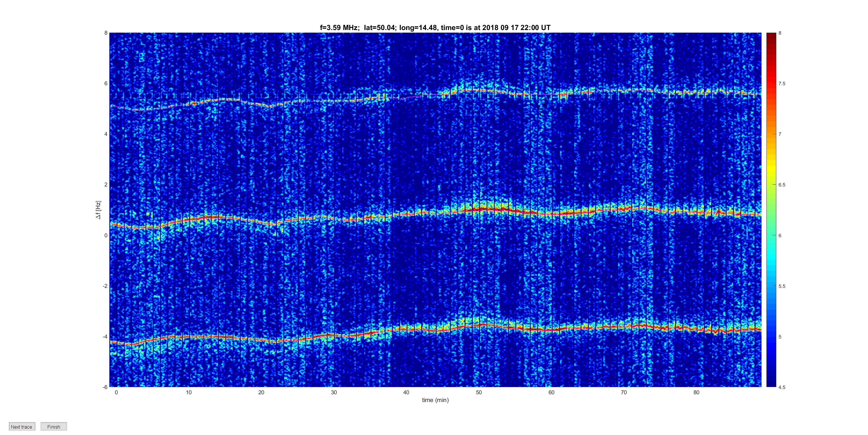Click colorbar tick label 5.5
868x435 pixels.
[782, 286]
